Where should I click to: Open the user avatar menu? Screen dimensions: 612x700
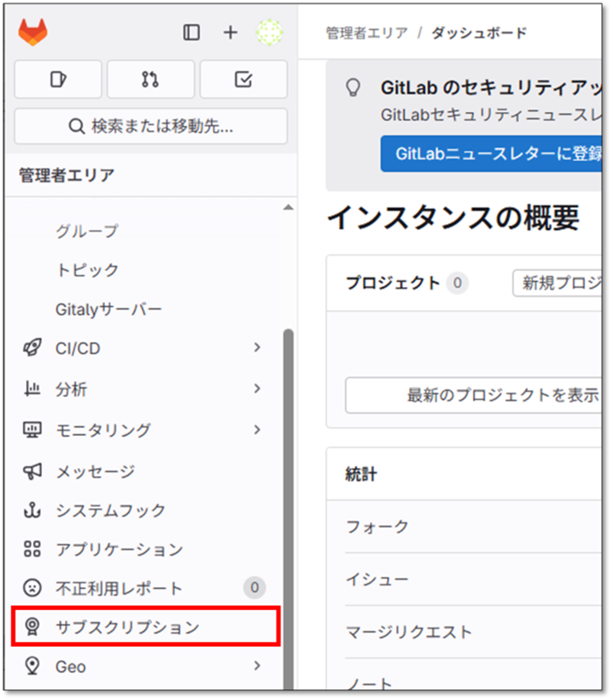point(269,32)
